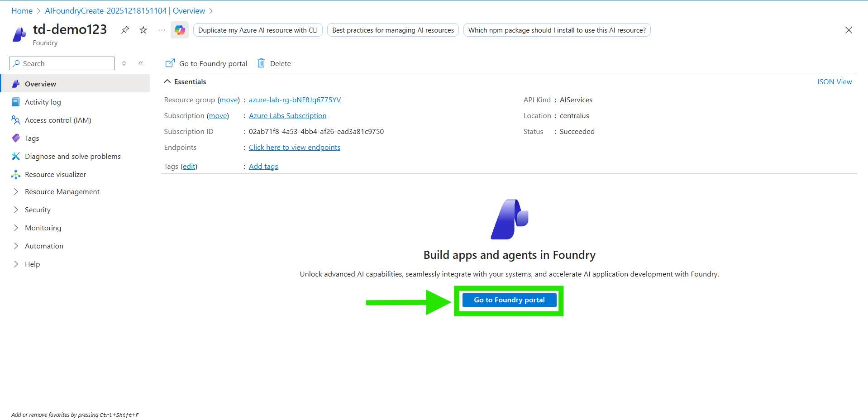Screen dimensions: 868x420
Task: Open the more options ellipsis menu
Action: coord(162,30)
